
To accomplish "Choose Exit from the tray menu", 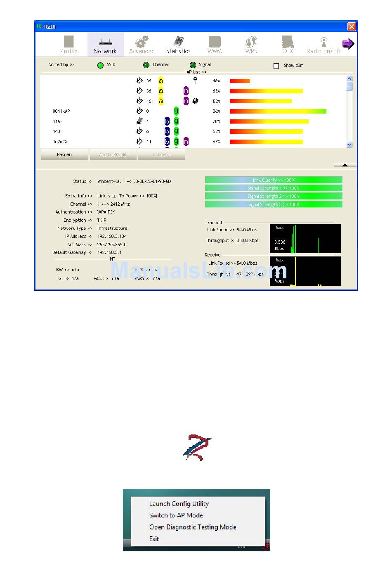I will (x=154, y=539).
